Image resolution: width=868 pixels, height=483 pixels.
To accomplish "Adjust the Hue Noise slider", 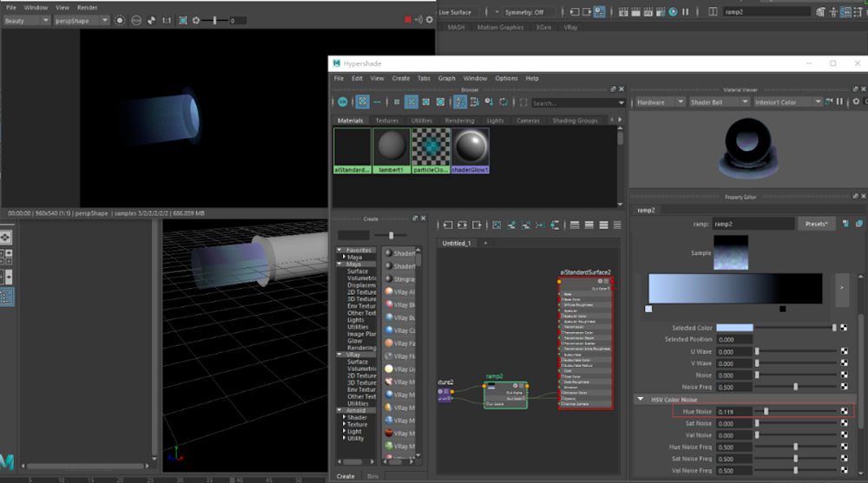I will (x=765, y=411).
